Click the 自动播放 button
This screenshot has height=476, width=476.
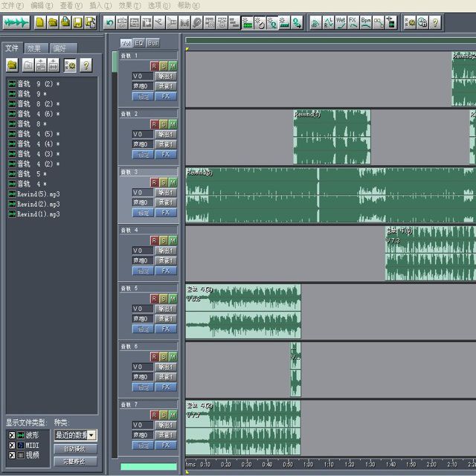[x=75, y=448]
